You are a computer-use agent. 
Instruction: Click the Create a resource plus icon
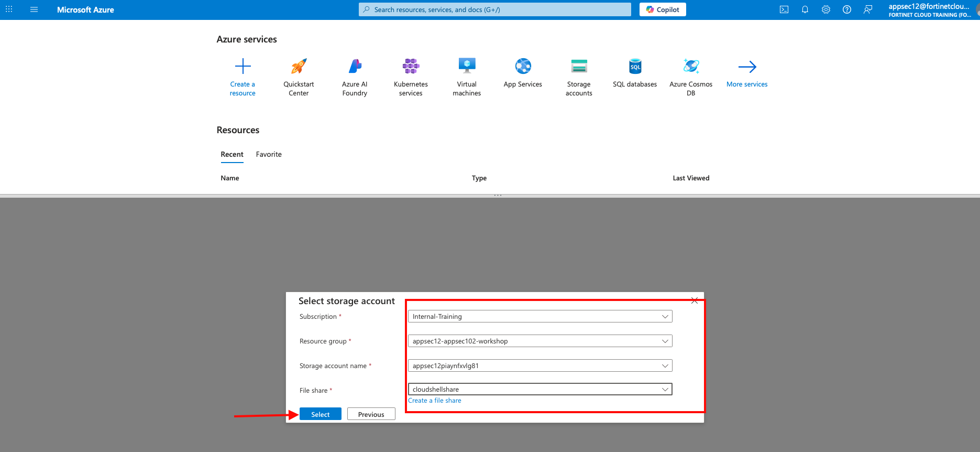pyautogui.click(x=243, y=66)
